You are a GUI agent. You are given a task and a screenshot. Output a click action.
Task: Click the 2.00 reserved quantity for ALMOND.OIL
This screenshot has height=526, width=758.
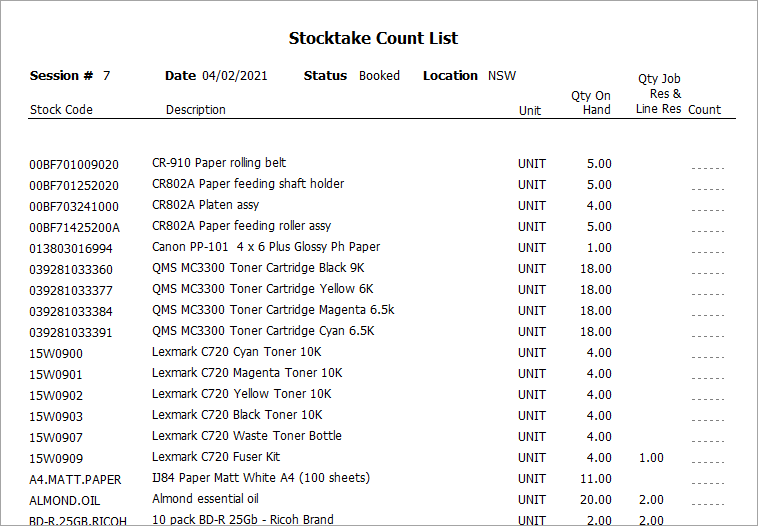click(651, 500)
